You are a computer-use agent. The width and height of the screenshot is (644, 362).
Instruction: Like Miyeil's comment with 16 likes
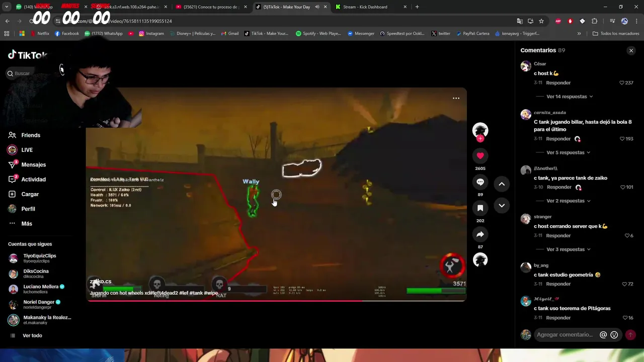[x=625, y=318]
